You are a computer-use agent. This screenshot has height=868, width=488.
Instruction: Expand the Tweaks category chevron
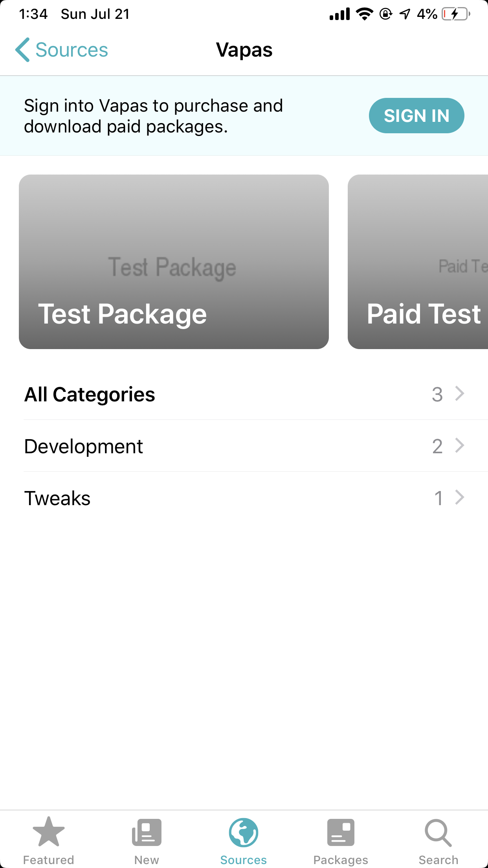(459, 497)
